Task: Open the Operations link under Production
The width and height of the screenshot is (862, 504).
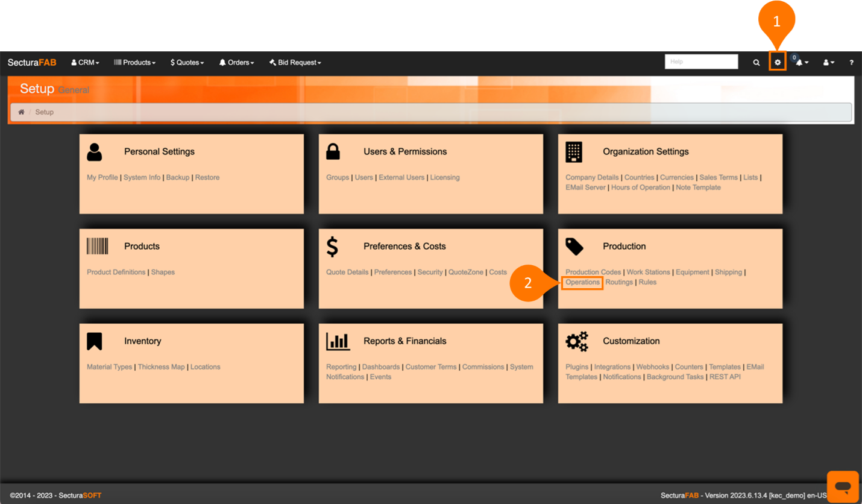Action: point(582,282)
